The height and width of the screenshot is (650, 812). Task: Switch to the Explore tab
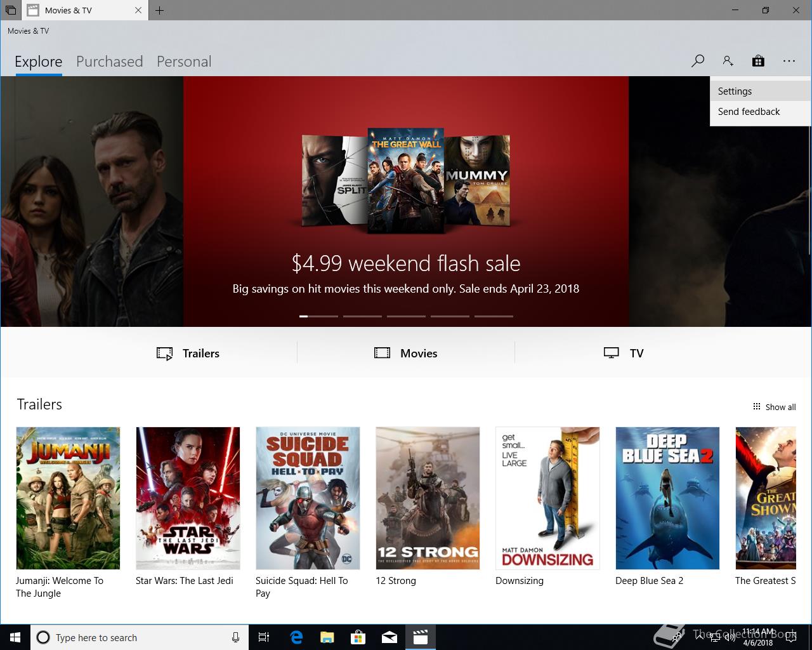tap(38, 62)
